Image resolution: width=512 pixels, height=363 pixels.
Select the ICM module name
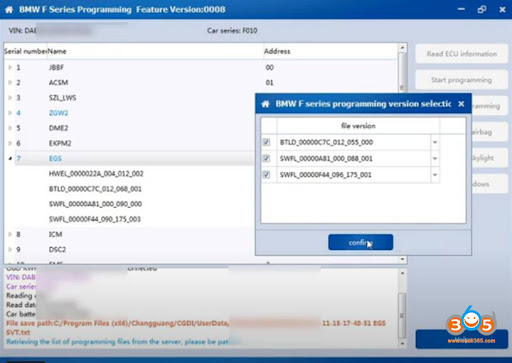[x=55, y=234]
